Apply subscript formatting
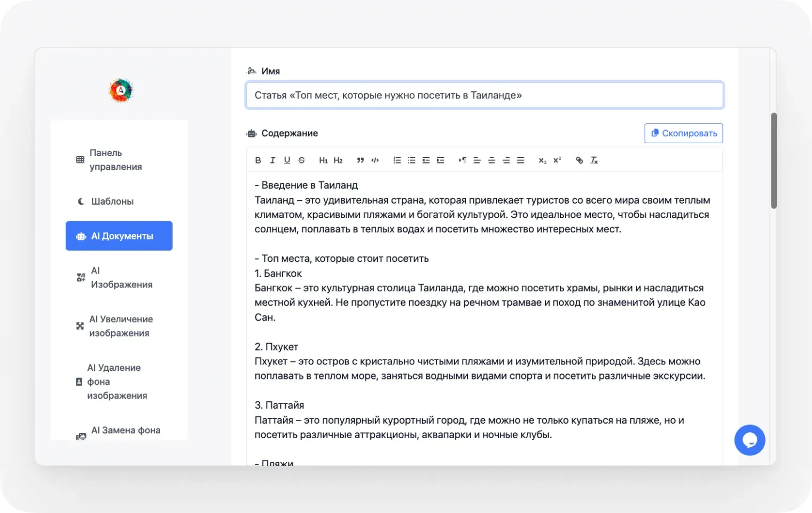The image size is (812, 513). tap(543, 160)
